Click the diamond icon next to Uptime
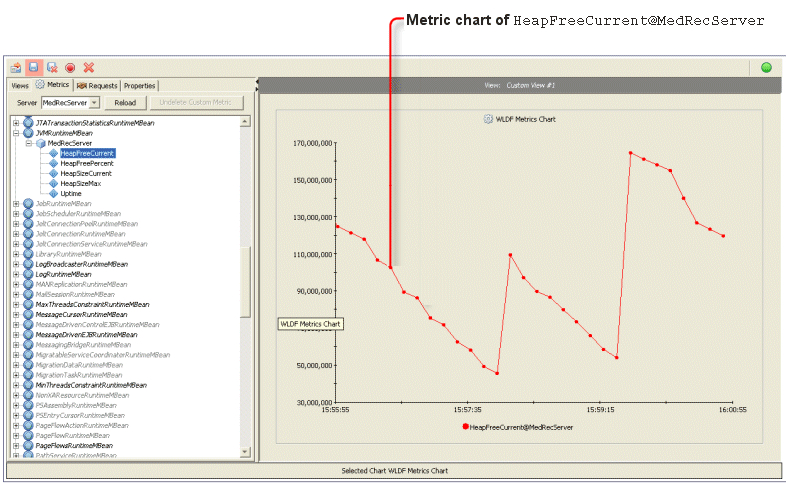The image size is (786, 484). (54, 193)
